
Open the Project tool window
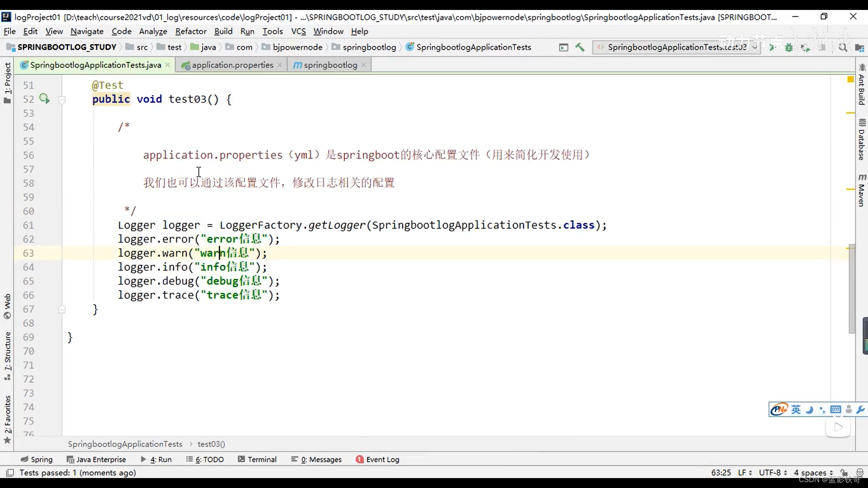[x=7, y=83]
